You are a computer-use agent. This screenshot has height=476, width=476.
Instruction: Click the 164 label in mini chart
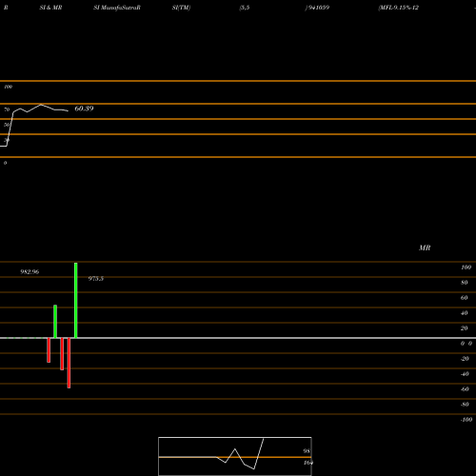[x=308, y=463]
